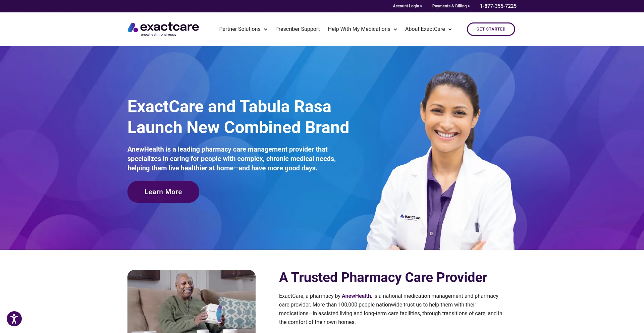The image size is (644, 333).
Task: Call the 1-877-355-7225 phone link
Action: (498, 6)
